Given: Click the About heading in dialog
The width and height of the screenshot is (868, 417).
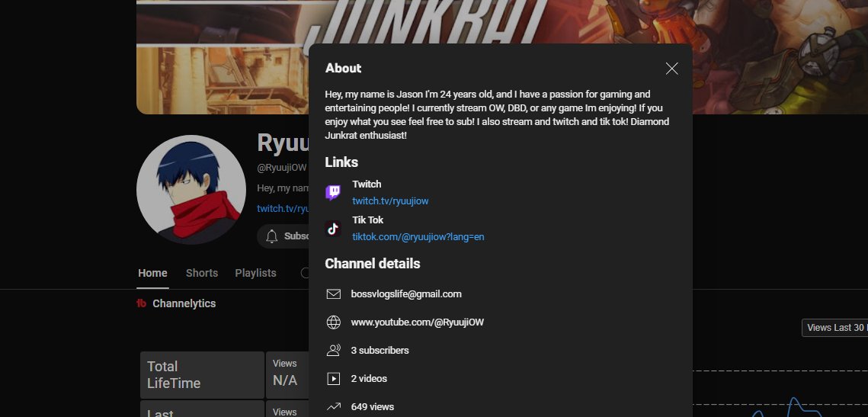Looking at the screenshot, I should click(x=343, y=68).
